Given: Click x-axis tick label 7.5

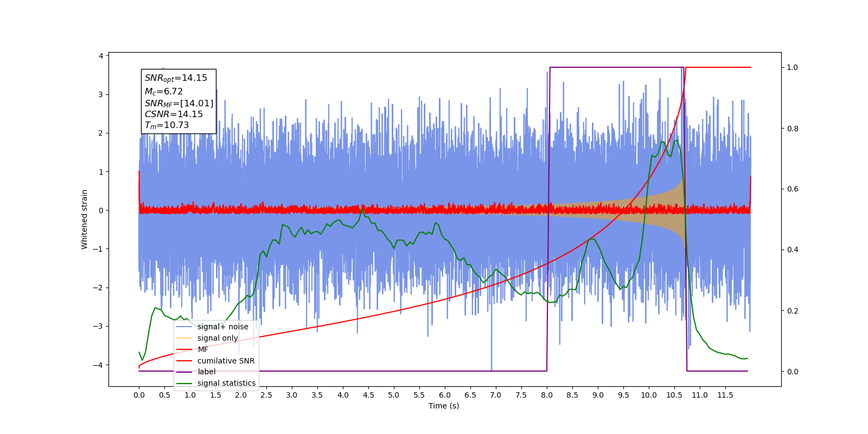Looking at the screenshot, I should click(x=521, y=395).
